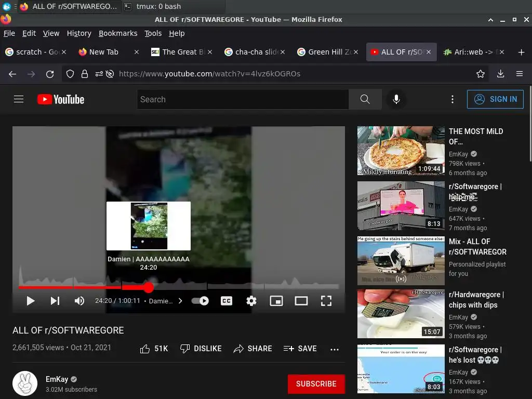
Task: Open the History menu
Action: 79,33
